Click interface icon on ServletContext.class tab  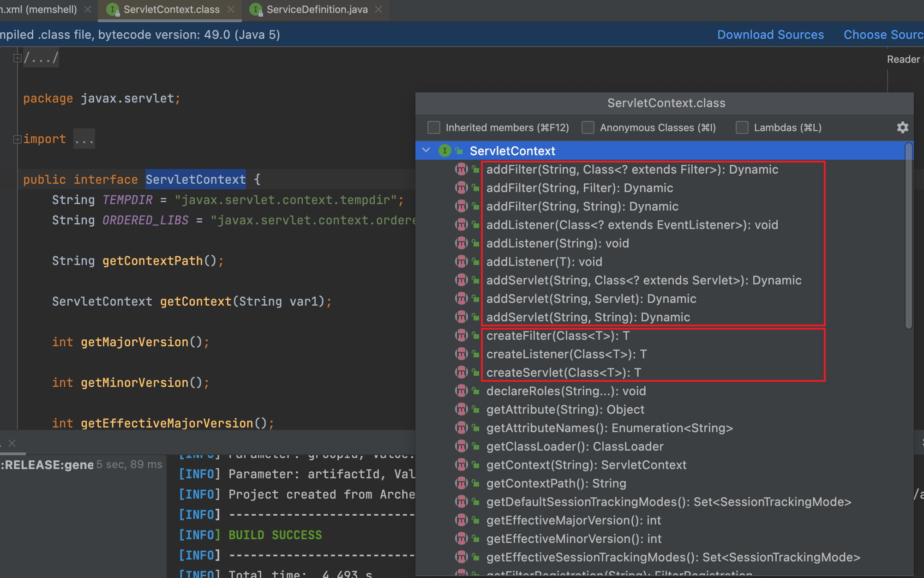pos(113,10)
